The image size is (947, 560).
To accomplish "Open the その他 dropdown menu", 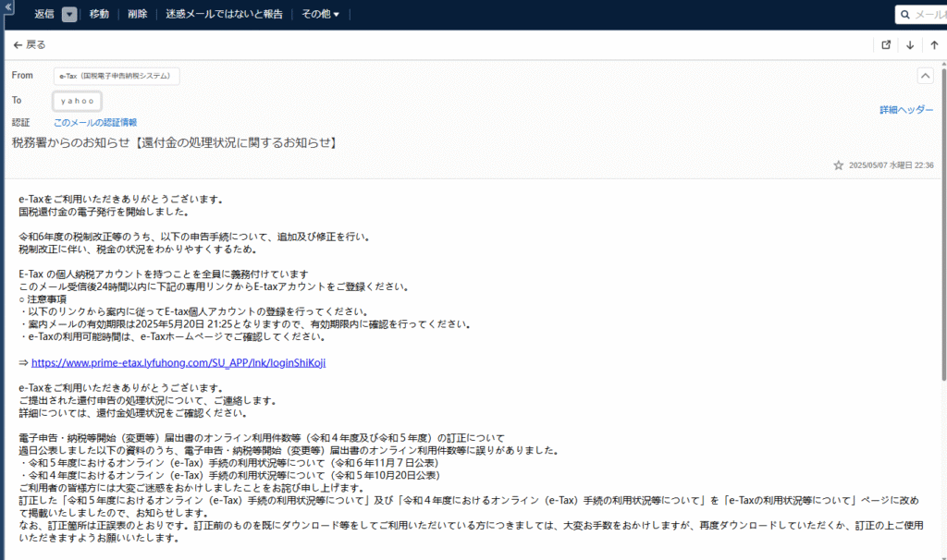I will pyautogui.click(x=320, y=14).
